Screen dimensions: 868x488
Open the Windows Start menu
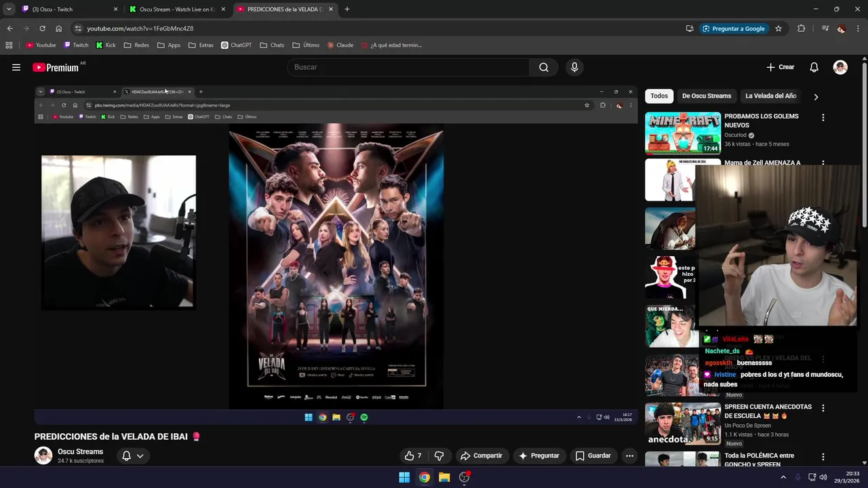(404, 477)
